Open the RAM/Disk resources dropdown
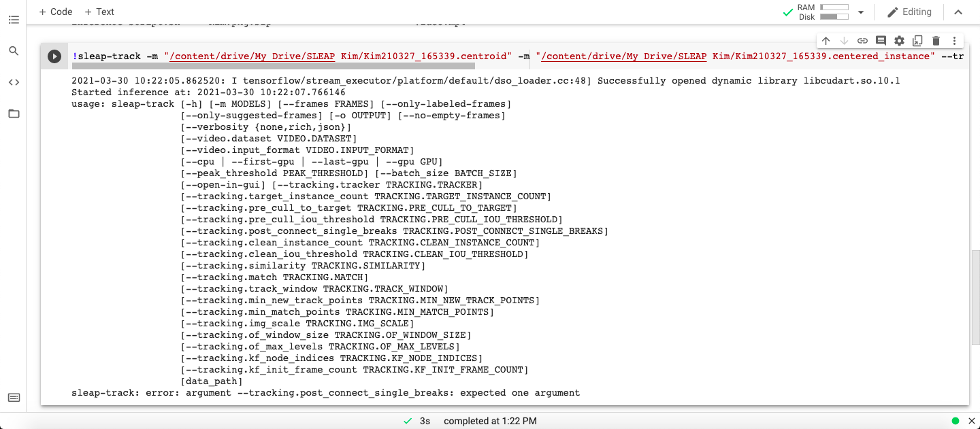The height and width of the screenshot is (429, 980). [x=861, y=12]
